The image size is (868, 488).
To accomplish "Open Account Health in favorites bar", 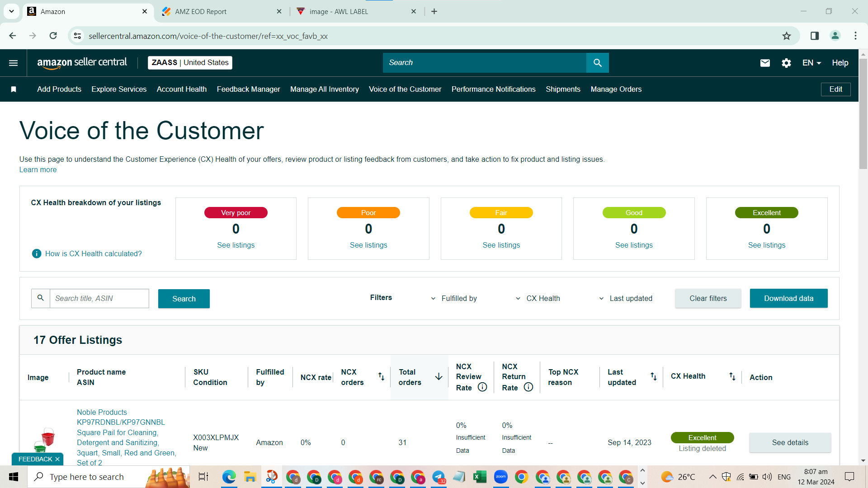I will coord(182,89).
